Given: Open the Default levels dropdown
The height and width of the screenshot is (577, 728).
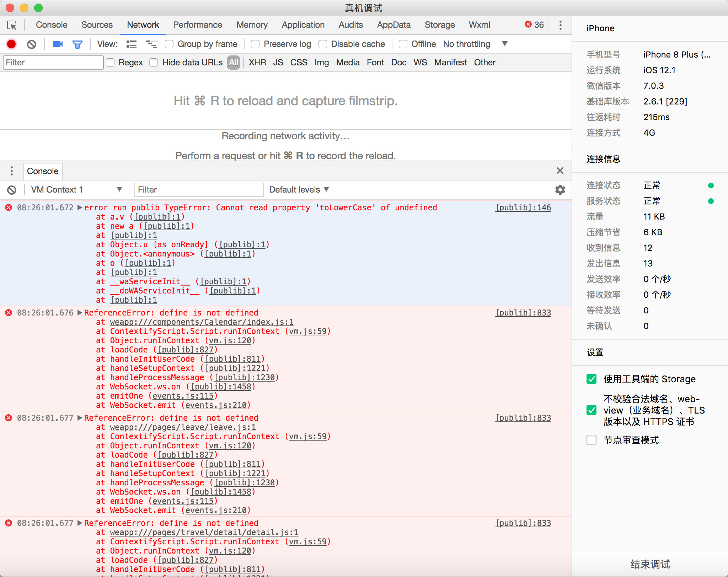Looking at the screenshot, I should tap(299, 190).
